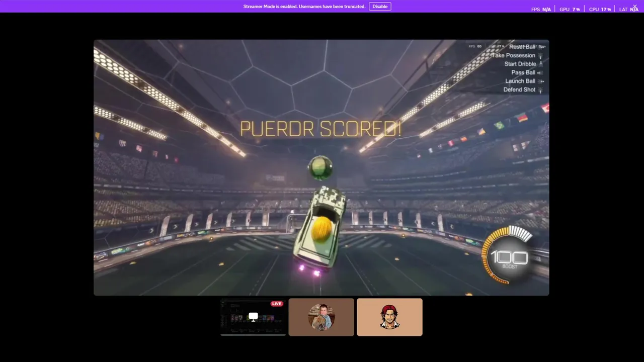Click the 'Reset Ball' label in stream
Viewport: 644px width, 362px height.
click(x=522, y=47)
